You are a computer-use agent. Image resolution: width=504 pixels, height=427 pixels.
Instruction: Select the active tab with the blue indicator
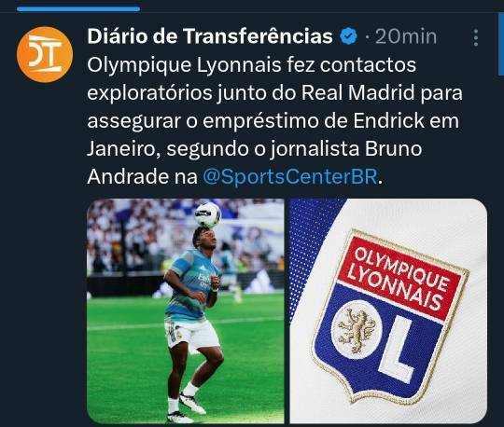click(78, 9)
